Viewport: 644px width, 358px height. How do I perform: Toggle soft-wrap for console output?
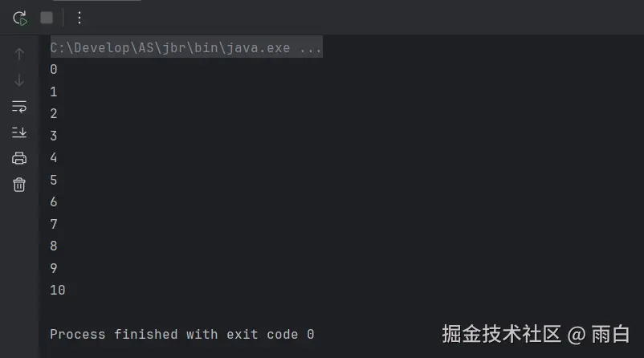[19, 107]
